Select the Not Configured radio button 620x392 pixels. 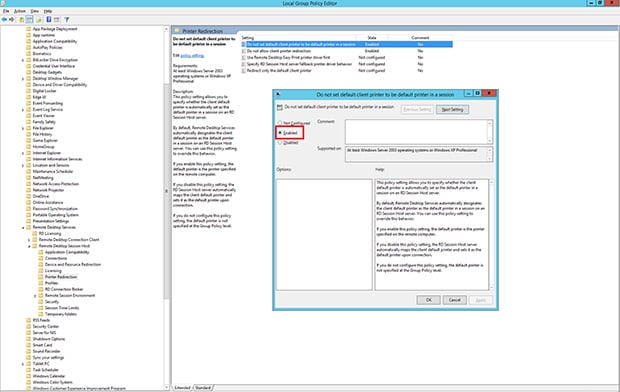[280, 123]
